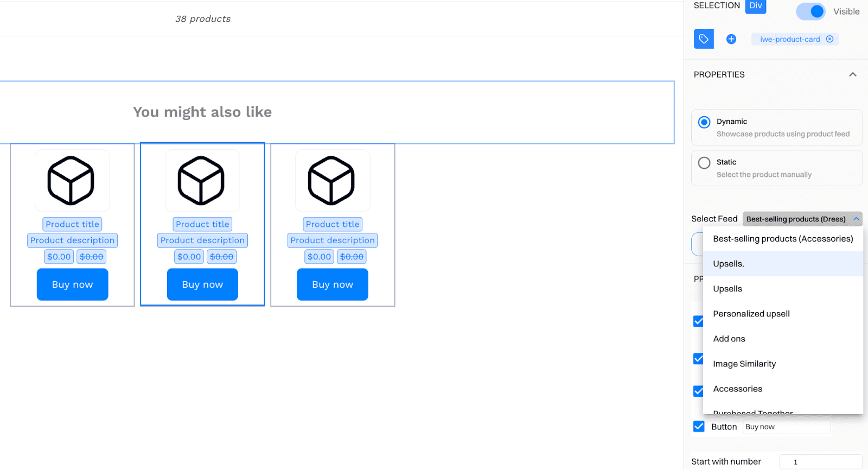This screenshot has height=470, width=868.
Task: Click the tag icon in selection panel
Action: [704, 39]
